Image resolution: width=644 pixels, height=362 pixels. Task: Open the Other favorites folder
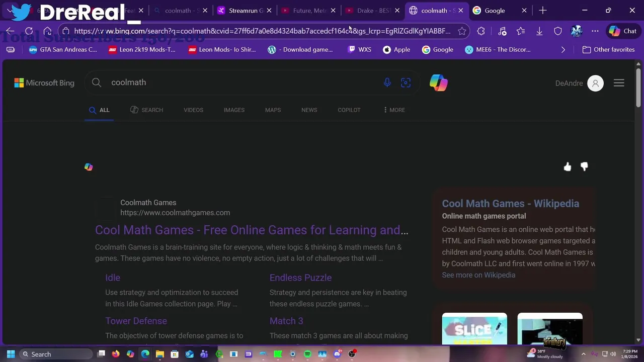click(609, 49)
